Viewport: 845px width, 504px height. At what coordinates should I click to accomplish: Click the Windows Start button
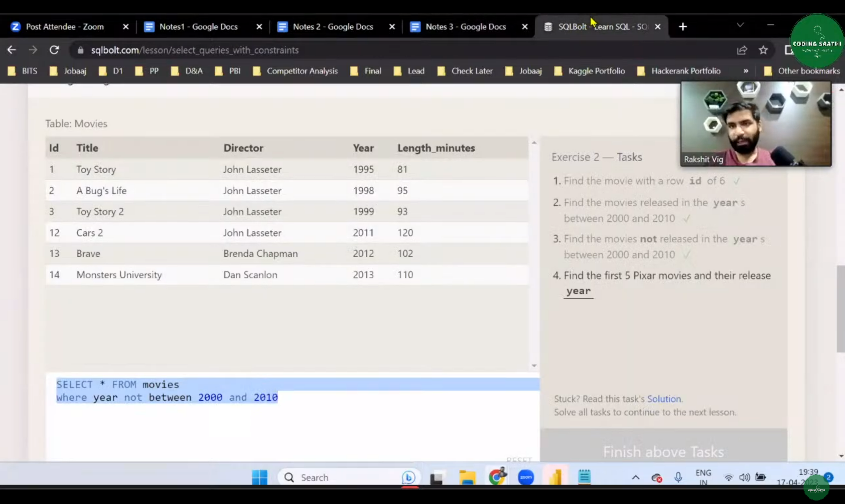point(259,477)
